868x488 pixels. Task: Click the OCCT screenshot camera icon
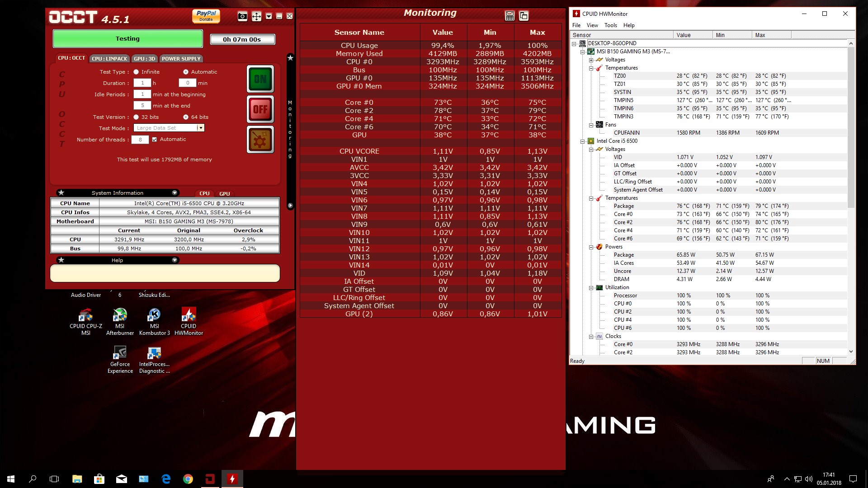tap(242, 17)
